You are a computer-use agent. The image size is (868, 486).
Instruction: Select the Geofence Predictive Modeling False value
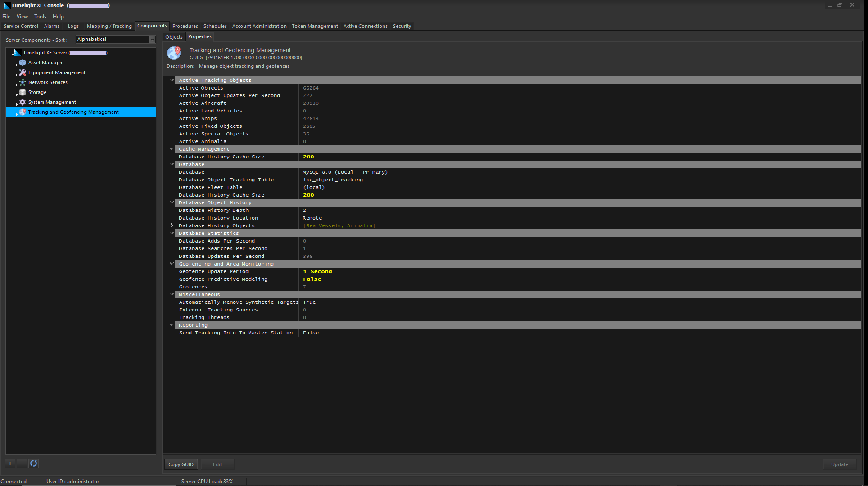[x=312, y=279]
